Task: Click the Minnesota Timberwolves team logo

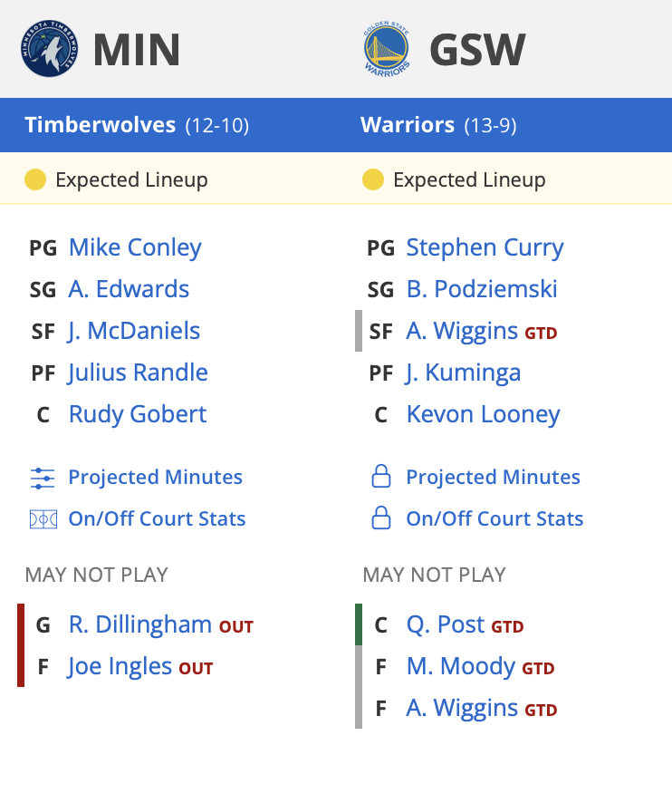Action: click(x=50, y=49)
